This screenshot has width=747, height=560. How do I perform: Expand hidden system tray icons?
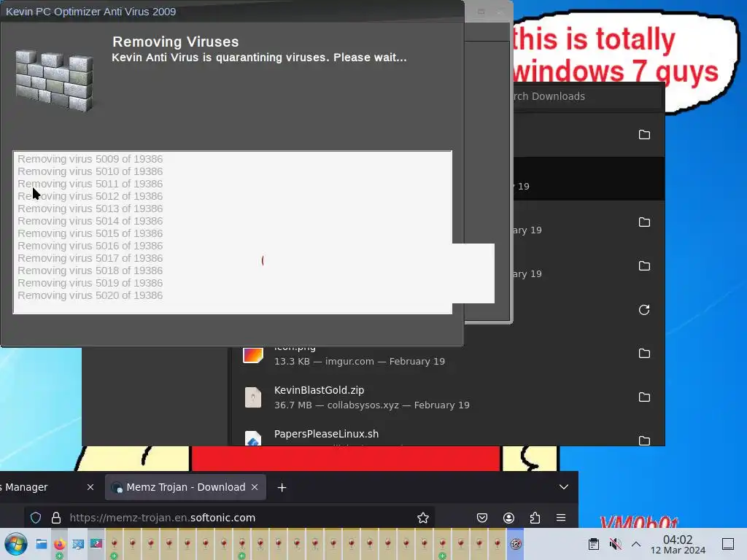tap(636, 544)
